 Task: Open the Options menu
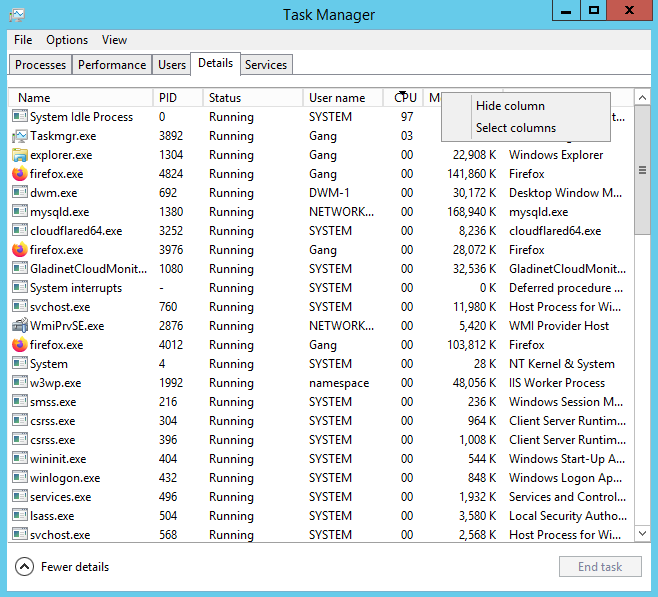point(67,40)
